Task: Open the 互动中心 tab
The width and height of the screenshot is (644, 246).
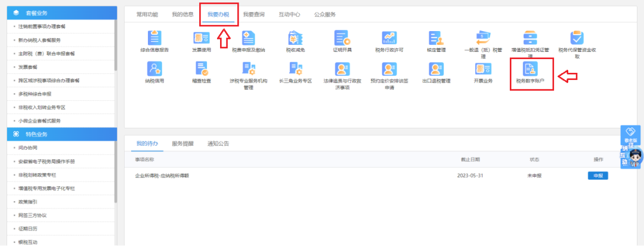Action: pos(289,14)
